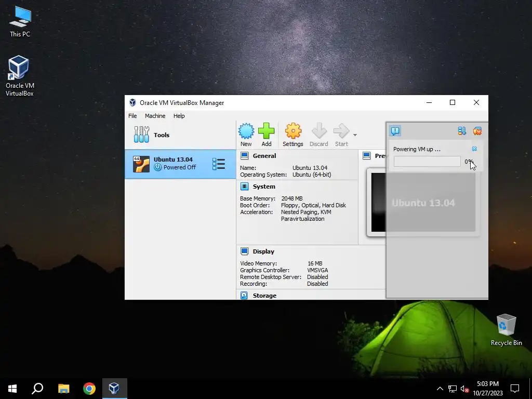Image resolution: width=532 pixels, height=399 pixels.
Task: Click the network status tray icon
Action: click(453, 389)
